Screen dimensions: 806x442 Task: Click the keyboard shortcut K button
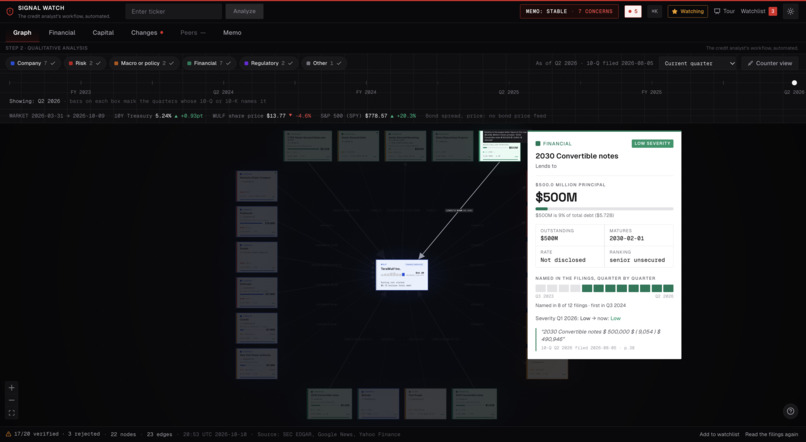[x=654, y=11]
